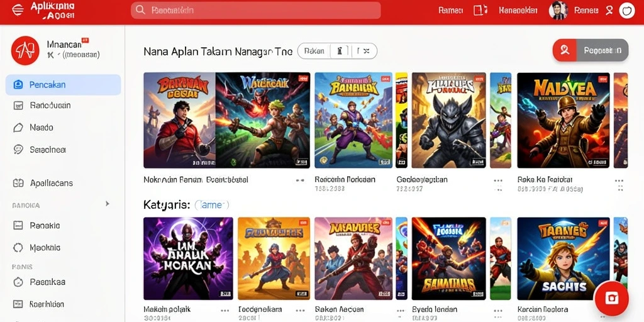The width and height of the screenshot is (644, 322).
Task: Click the red floating camera button
Action: [x=611, y=299]
